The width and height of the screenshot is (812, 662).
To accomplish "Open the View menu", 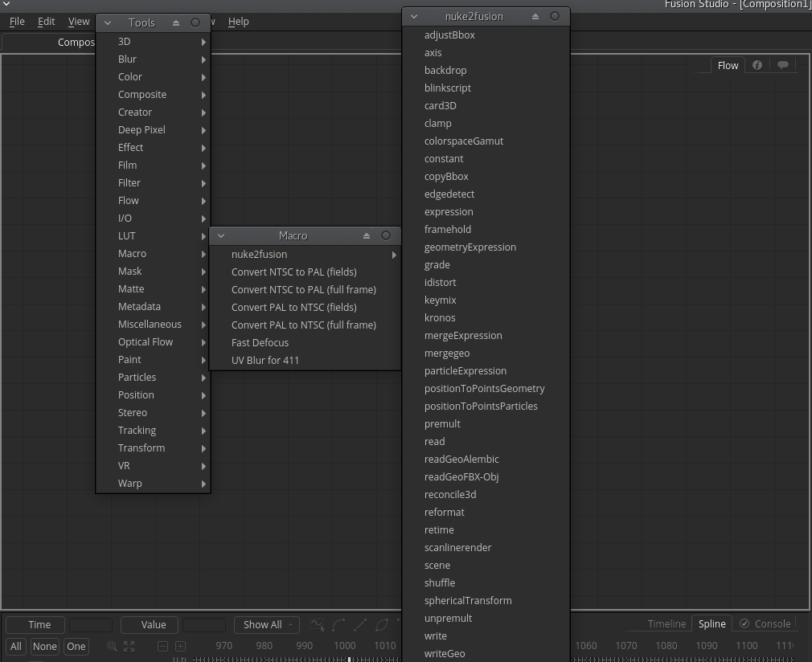I will [x=79, y=22].
